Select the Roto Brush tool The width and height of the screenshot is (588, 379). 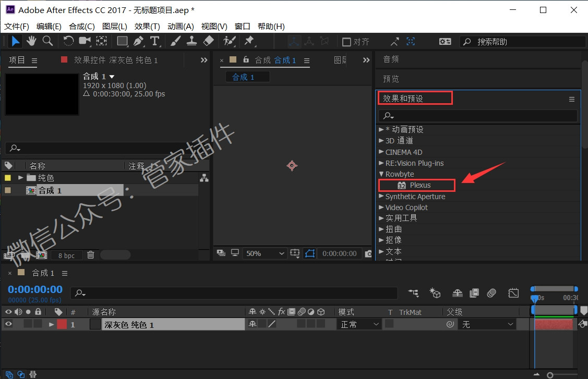(230, 41)
